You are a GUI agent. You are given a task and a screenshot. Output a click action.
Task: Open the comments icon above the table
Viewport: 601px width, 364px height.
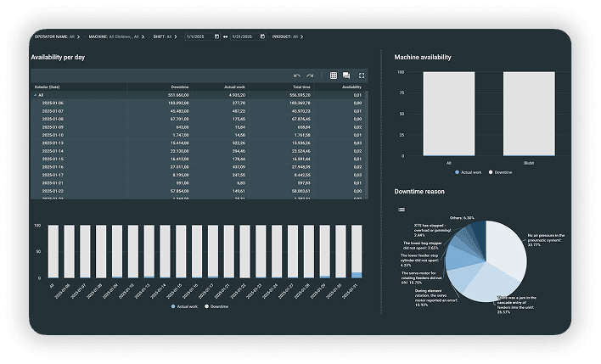pyautogui.click(x=346, y=76)
